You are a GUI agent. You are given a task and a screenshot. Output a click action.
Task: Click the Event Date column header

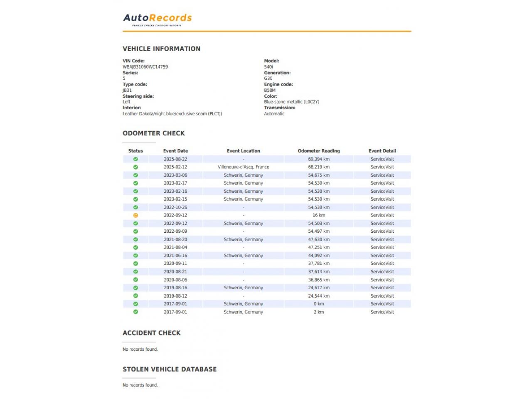[175, 151]
